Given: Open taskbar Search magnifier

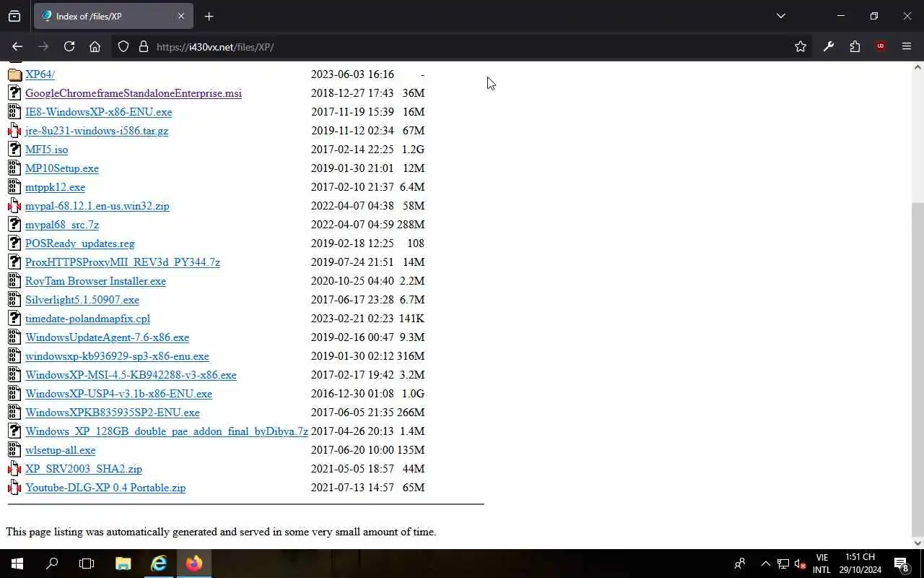Looking at the screenshot, I should pos(52,564).
